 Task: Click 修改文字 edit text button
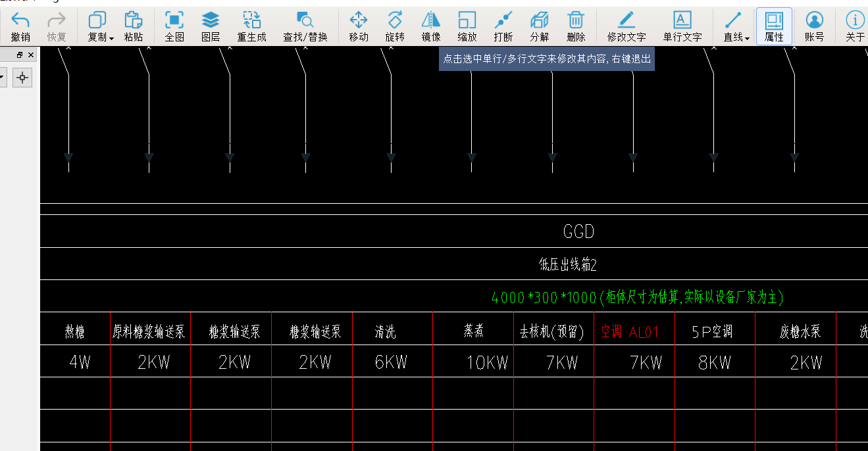coord(626,27)
